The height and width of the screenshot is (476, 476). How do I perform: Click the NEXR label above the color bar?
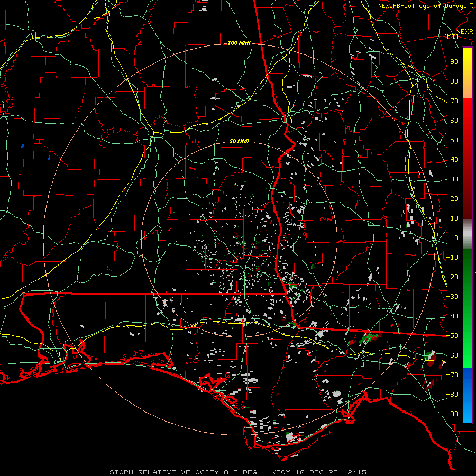(465, 32)
